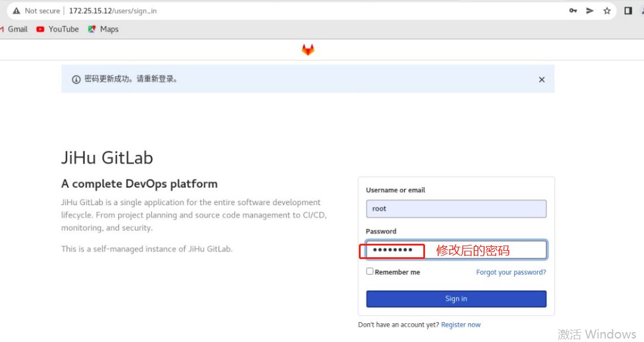Check the Remember me checkbox
The image size is (644, 342).
(369, 271)
